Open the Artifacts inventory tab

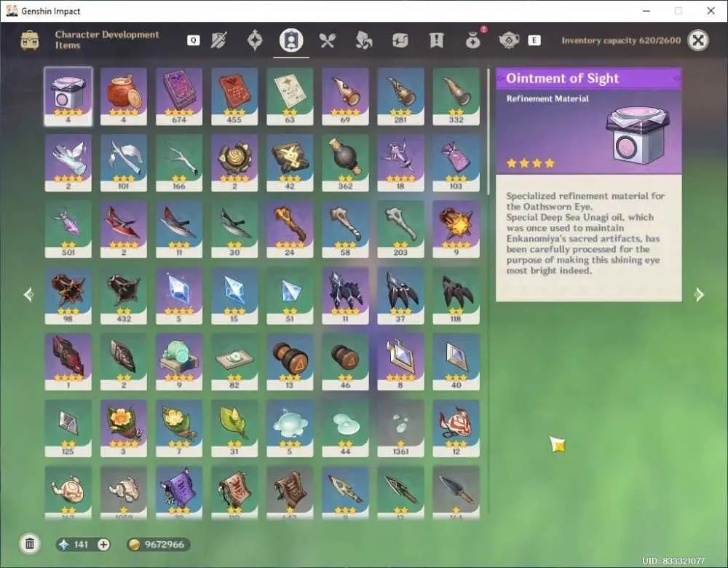tap(255, 40)
